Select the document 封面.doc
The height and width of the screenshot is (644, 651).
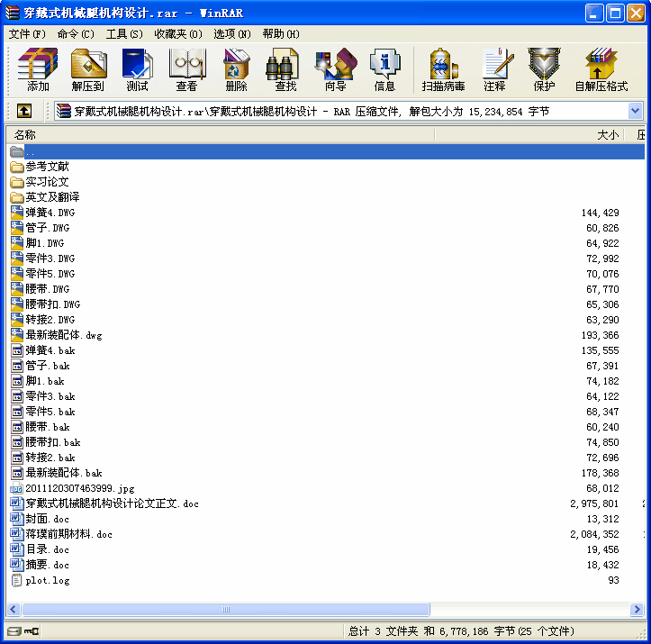click(40, 519)
